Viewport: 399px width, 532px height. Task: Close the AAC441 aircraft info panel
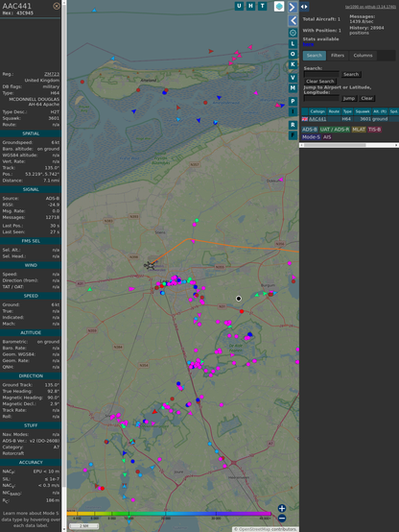pyautogui.click(x=57, y=6)
